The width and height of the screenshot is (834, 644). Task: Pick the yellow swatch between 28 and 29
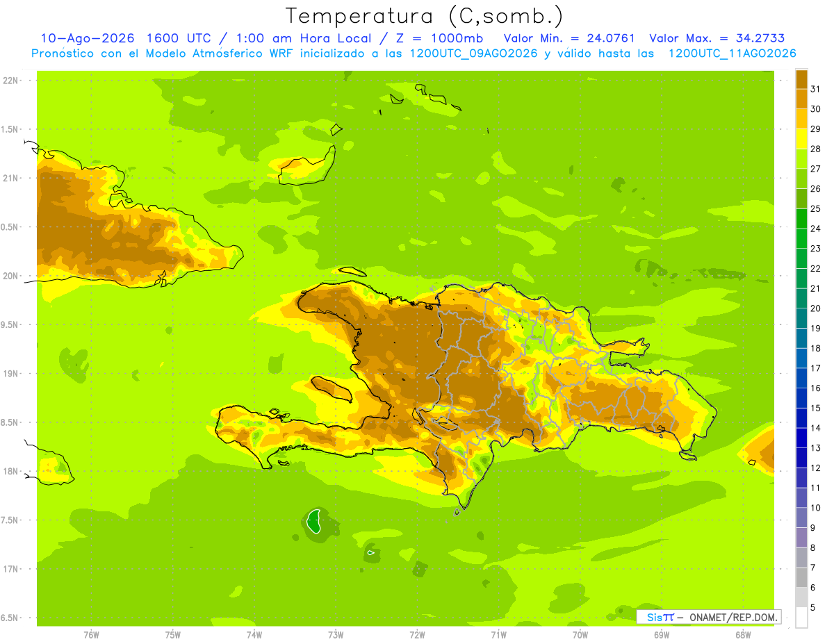(x=801, y=139)
